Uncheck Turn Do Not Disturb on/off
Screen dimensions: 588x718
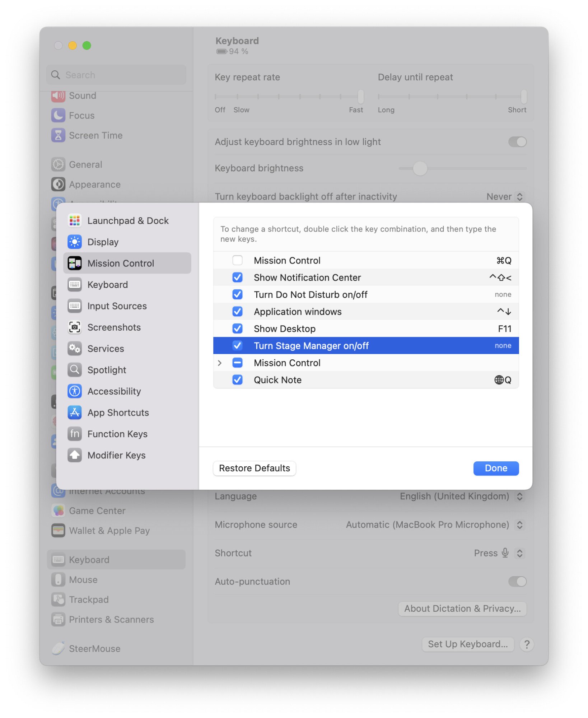coord(237,294)
